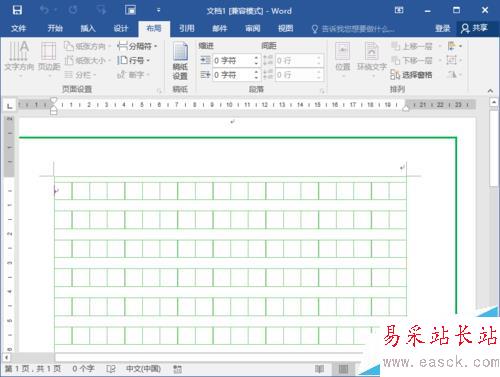Click the 共享 share button
500x377 pixels.
tap(474, 28)
